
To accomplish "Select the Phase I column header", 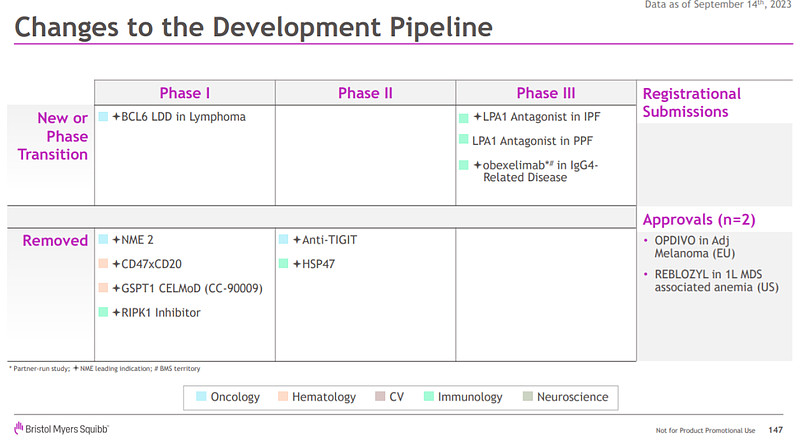I will [185, 93].
